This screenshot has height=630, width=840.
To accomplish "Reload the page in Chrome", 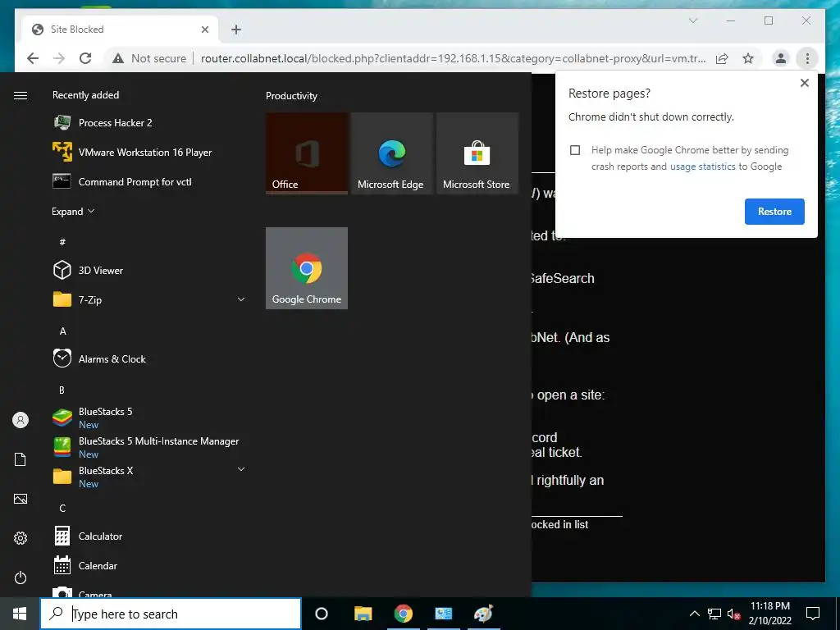I will [85, 58].
